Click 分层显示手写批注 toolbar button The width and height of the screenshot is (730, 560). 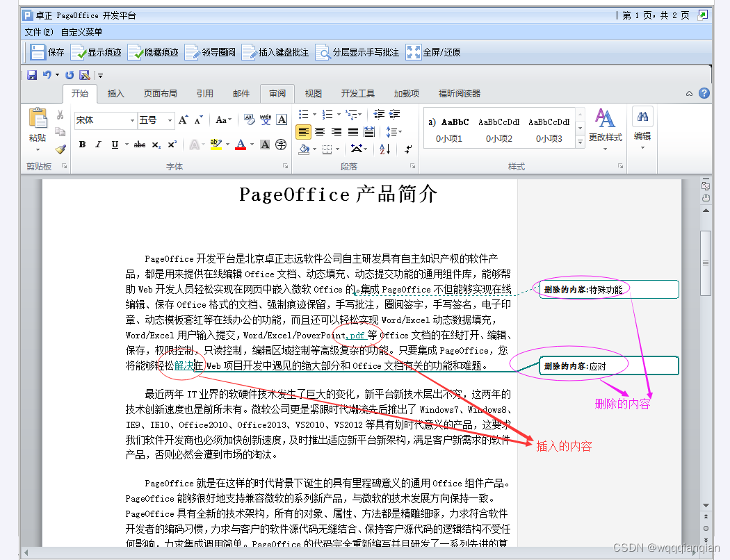click(x=357, y=52)
